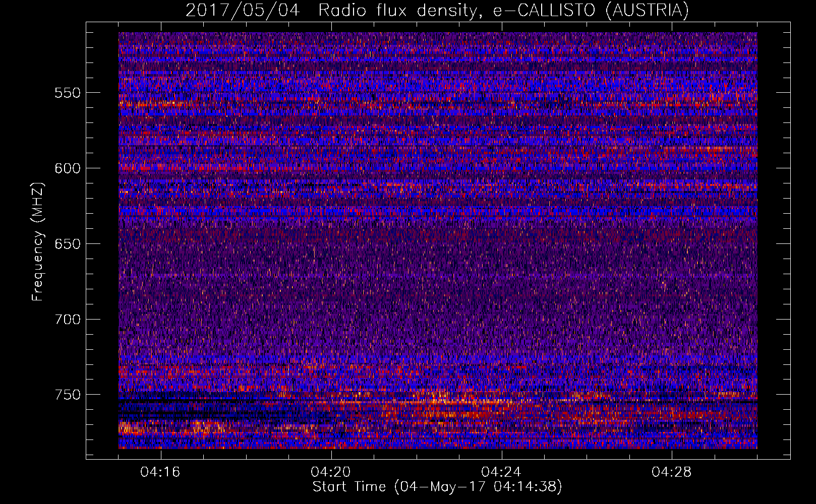
Task: Click the 04:16 time tick label
Action: pyautogui.click(x=160, y=472)
